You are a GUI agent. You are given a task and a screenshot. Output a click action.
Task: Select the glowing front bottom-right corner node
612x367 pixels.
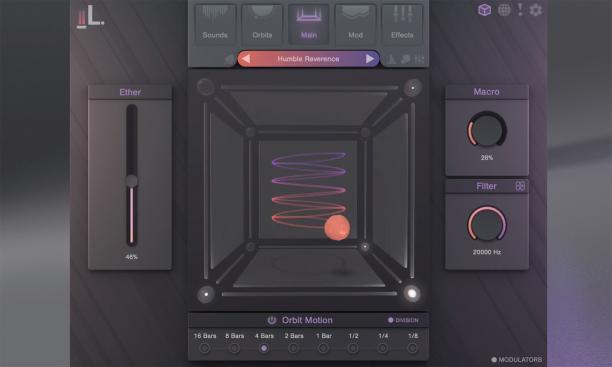pos(411,293)
